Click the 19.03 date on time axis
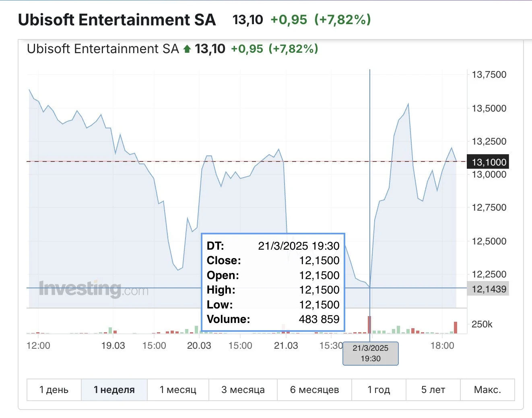This screenshot has height=418, width=532. click(113, 346)
